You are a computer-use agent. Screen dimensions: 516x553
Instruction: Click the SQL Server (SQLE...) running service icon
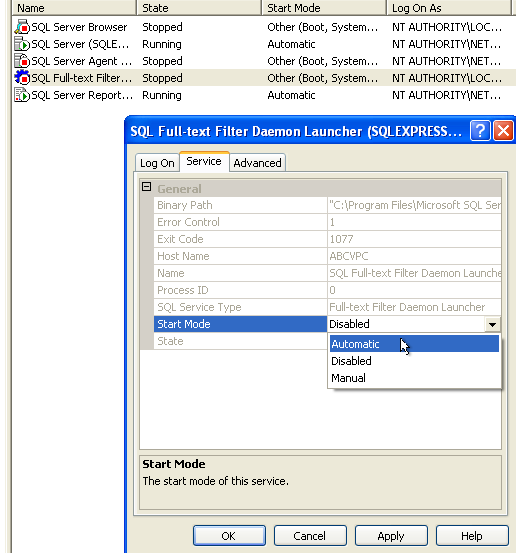tap(22, 44)
